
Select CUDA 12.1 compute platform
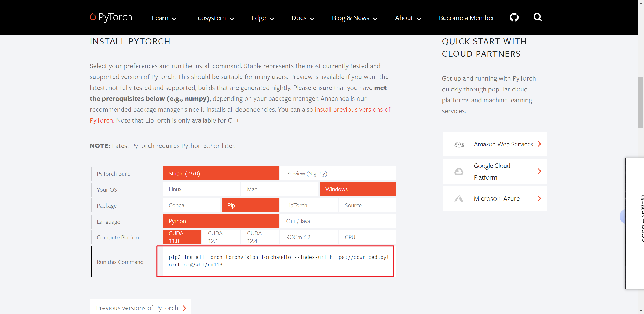[x=221, y=237]
